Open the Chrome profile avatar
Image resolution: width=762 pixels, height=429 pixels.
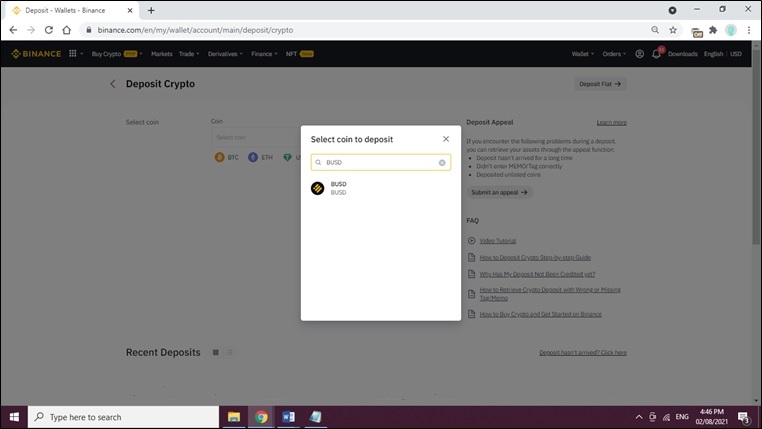730,30
